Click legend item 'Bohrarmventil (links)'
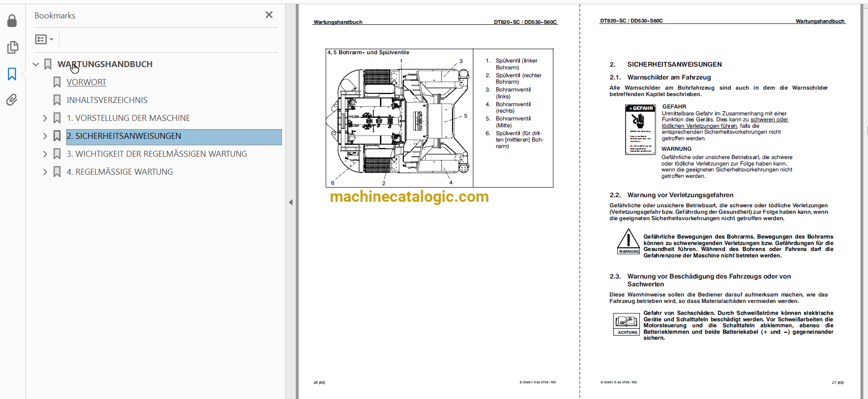Image resolution: width=868 pixels, height=399 pixels. coord(513,93)
